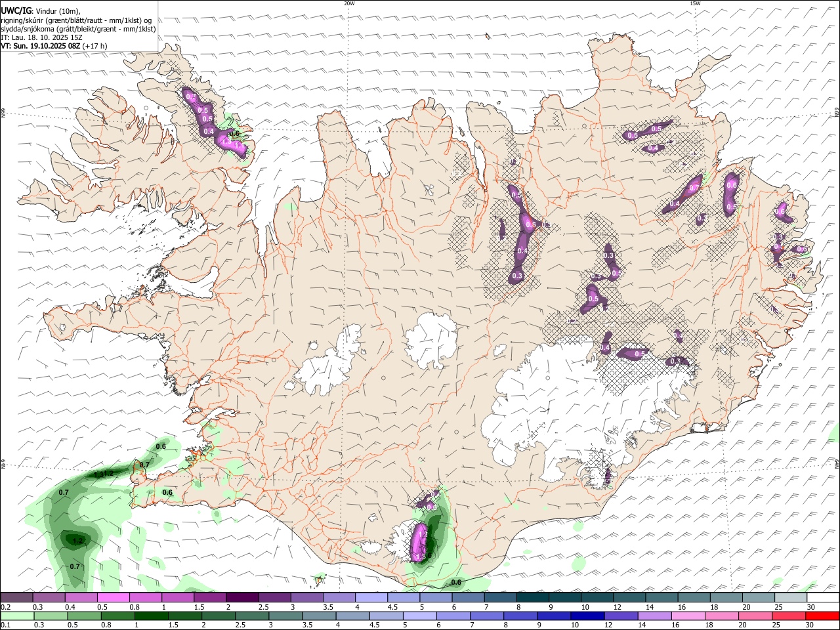Select the pale green 0.1 swatch, lower legend row
This screenshot has height=630, width=840.
(x=17, y=616)
